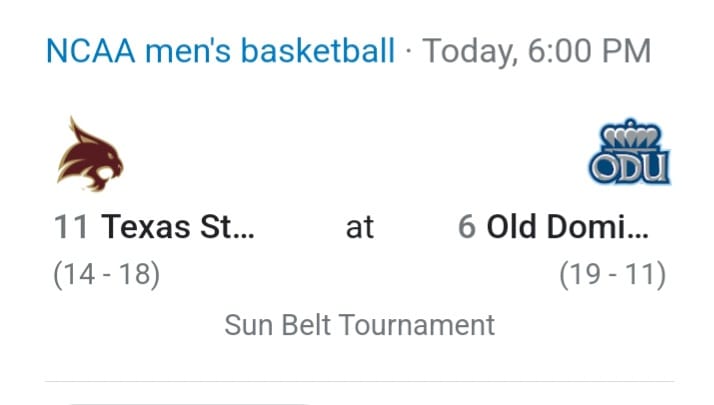Click the Today, 6:00 PM game time
The height and width of the screenshot is (405, 714).
tap(536, 51)
